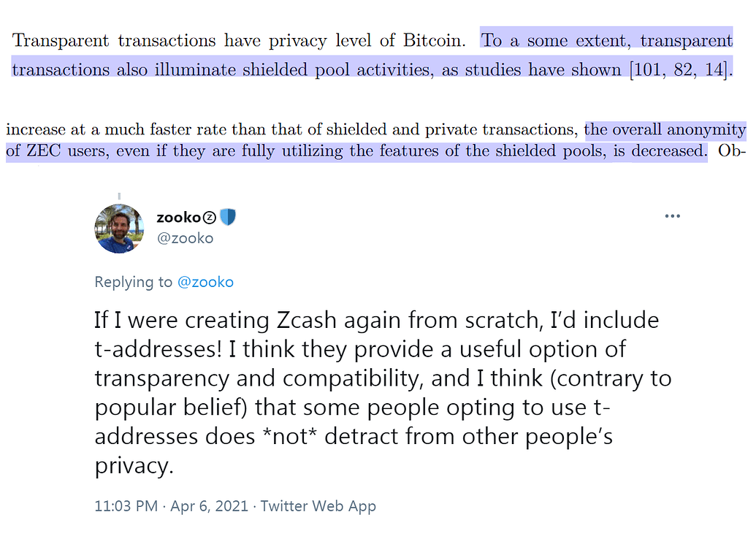Click the "Replying to" gray label
The height and width of the screenshot is (539, 756).
pos(134,282)
